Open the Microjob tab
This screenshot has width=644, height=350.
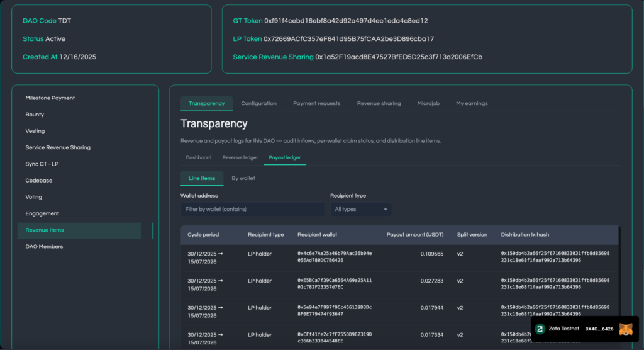coord(428,104)
